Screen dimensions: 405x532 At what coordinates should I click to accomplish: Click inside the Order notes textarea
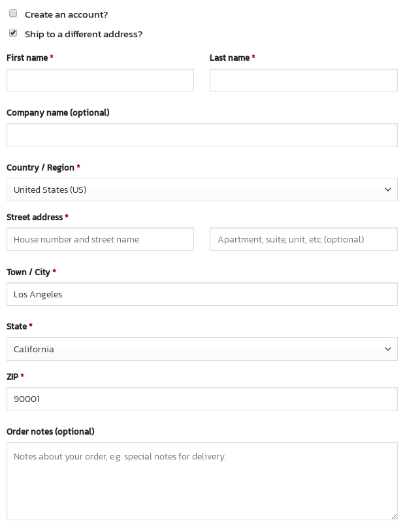point(202,481)
